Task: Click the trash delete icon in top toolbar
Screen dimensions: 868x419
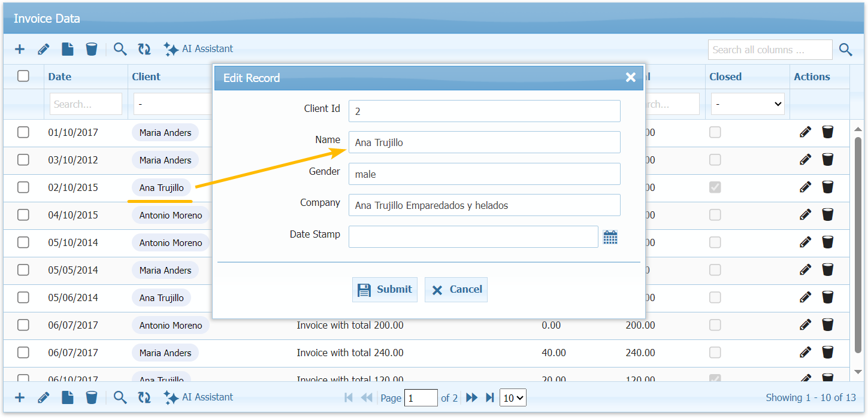Action: point(91,50)
